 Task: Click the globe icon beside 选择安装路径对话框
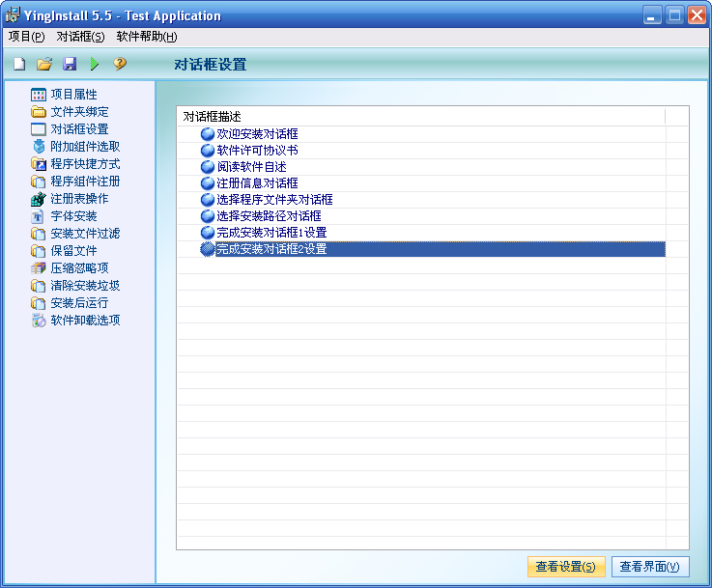(208, 216)
